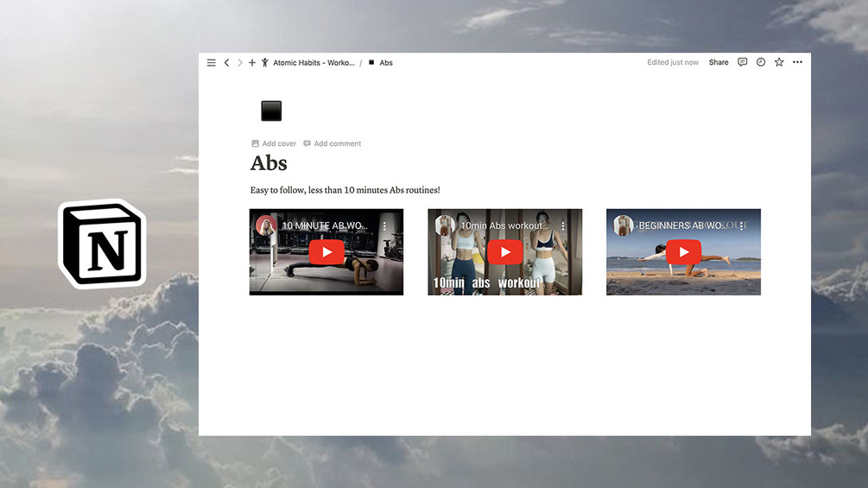Click channel avatar on BEGINNERS AB video
868x488 pixels.
coord(624,225)
